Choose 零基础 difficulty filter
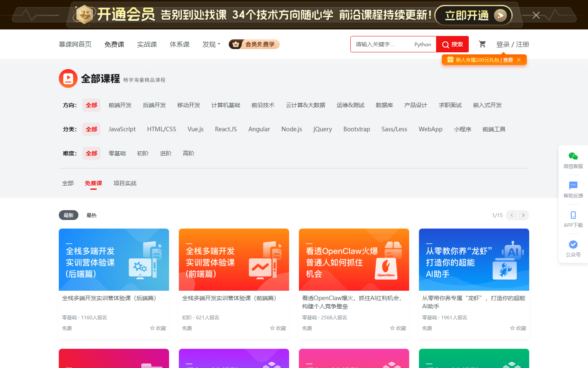This screenshot has height=368, width=588. [x=117, y=153]
